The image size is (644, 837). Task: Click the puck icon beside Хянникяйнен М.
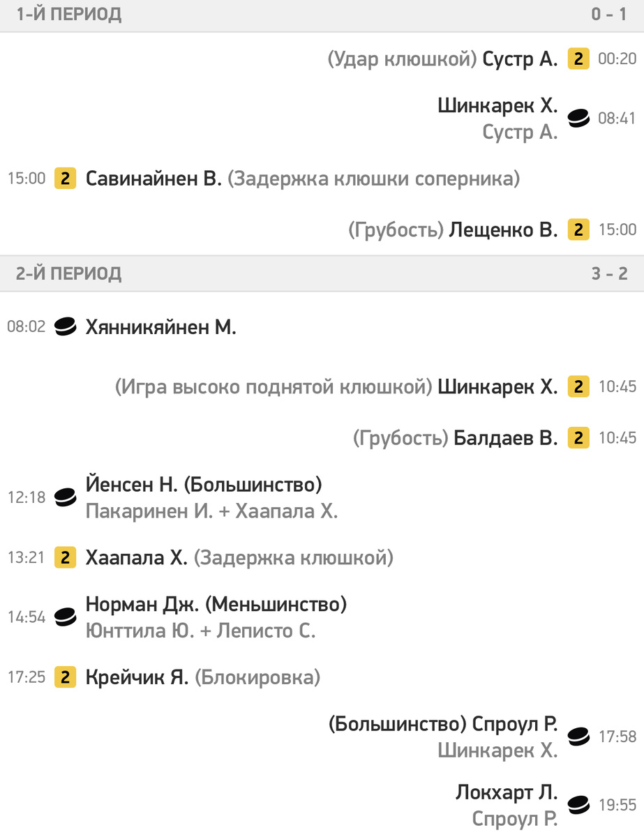(x=66, y=326)
